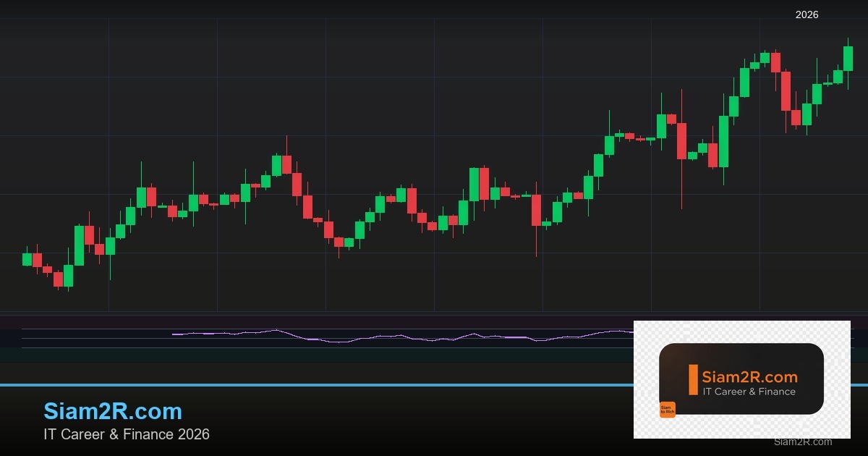
Task: Click the red candle with the longest lower wick
Action: [681, 141]
